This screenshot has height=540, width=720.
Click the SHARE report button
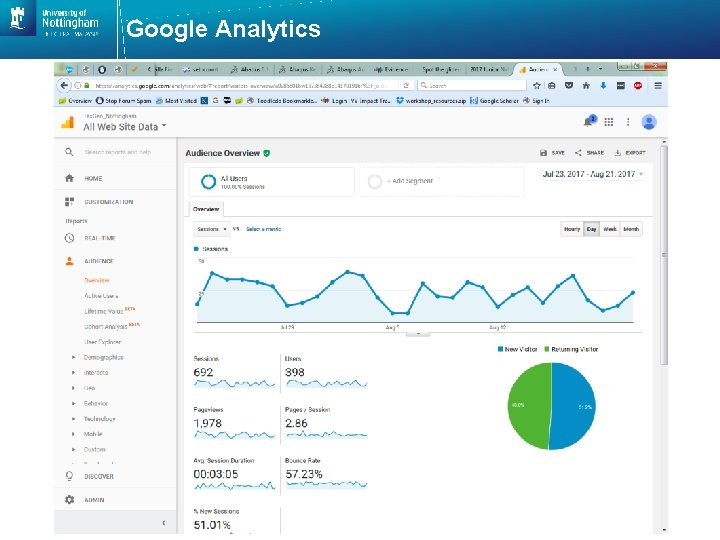(590, 152)
